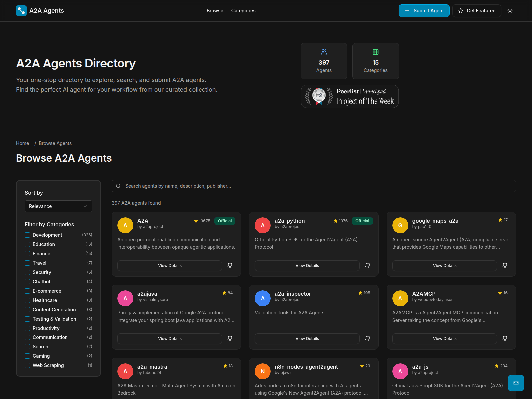Click the Submit Agent button
The image size is (532, 399).
[424, 10]
